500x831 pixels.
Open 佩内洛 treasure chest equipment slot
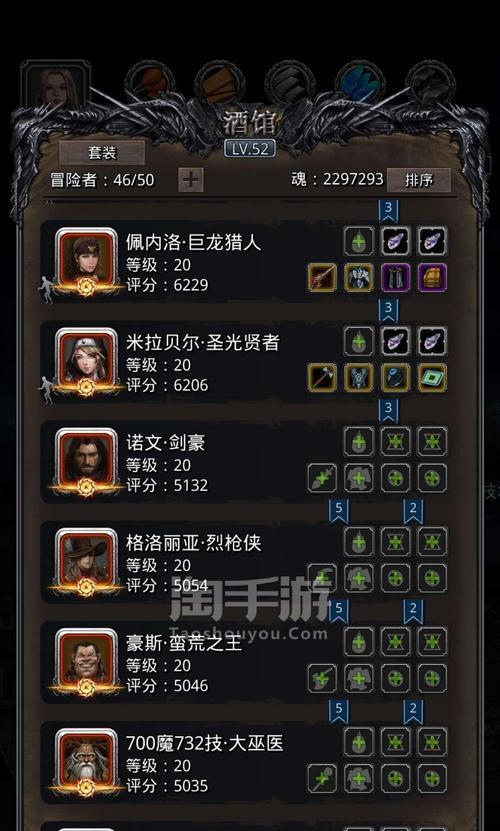(432, 277)
